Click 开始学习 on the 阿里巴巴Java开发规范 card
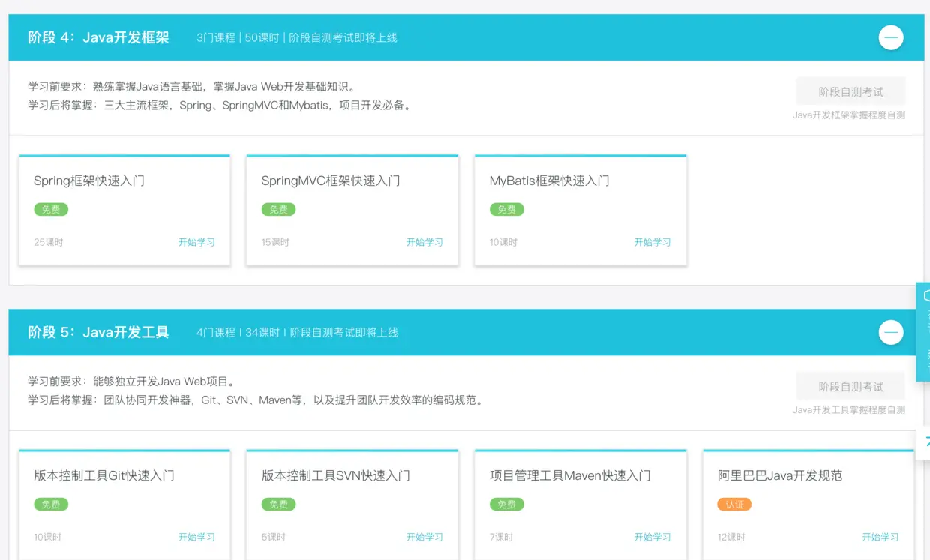The image size is (930, 560). tap(880, 537)
